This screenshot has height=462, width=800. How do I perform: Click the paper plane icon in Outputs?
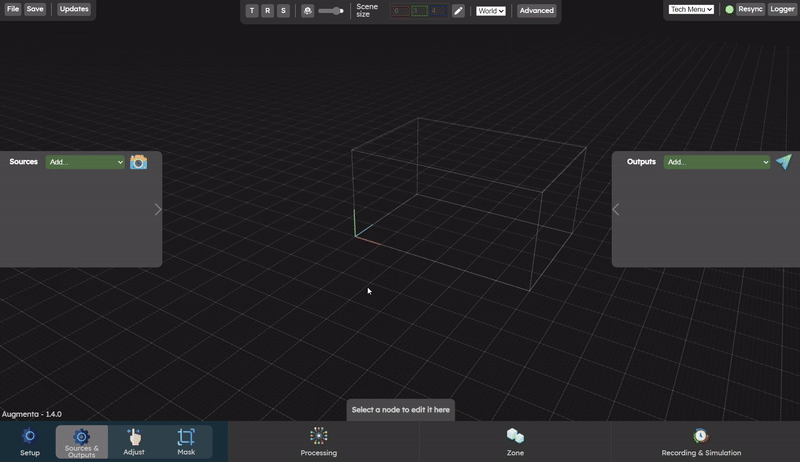(784, 162)
